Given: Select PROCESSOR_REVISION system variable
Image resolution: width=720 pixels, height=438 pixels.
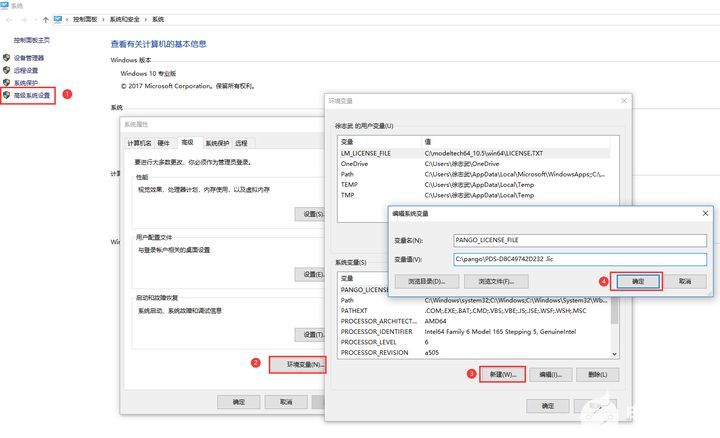Looking at the screenshot, I should point(475,353).
